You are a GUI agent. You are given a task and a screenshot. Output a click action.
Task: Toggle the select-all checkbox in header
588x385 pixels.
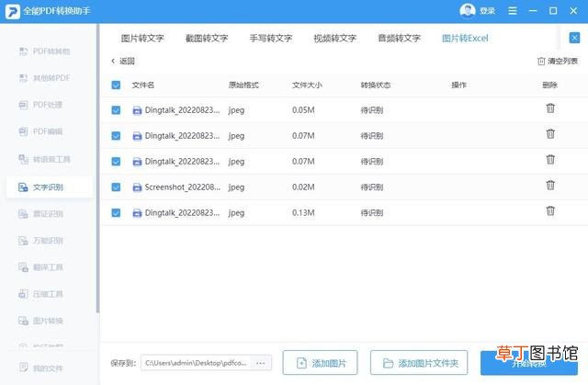[x=116, y=85]
